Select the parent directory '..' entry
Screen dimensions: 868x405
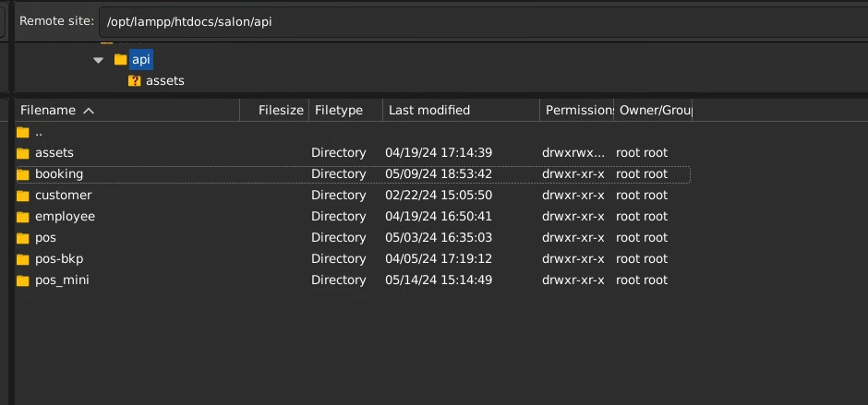[x=39, y=131]
